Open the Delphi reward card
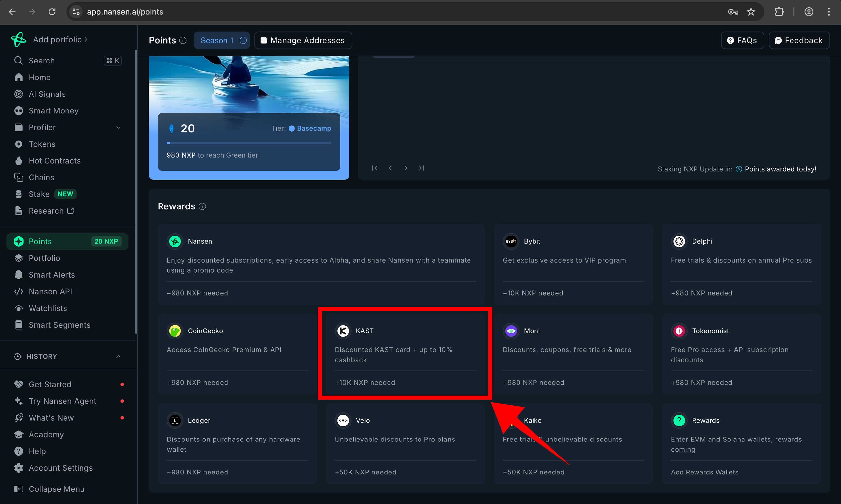The width and height of the screenshot is (841, 504). pyautogui.click(x=742, y=264)
